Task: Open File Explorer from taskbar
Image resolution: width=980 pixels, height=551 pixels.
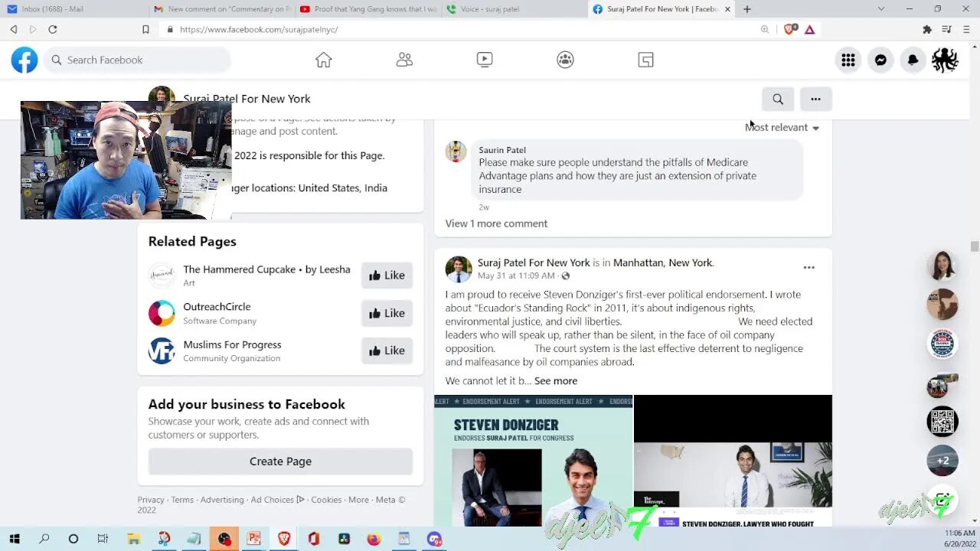Action: coord(133,539)
